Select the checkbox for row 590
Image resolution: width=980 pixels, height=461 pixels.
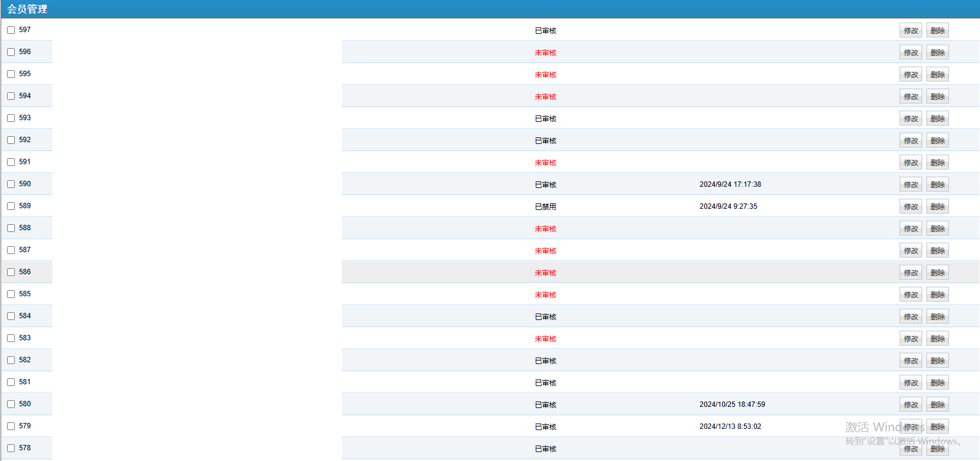[11, 184]
